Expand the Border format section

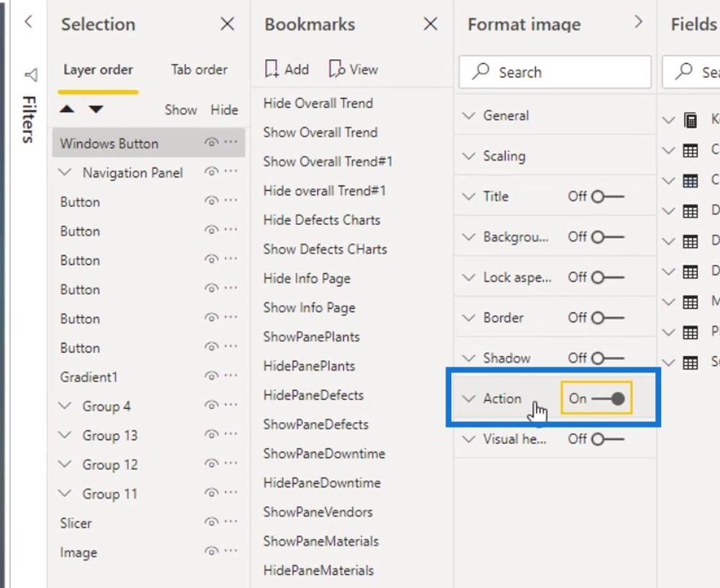tap(469, 318)
